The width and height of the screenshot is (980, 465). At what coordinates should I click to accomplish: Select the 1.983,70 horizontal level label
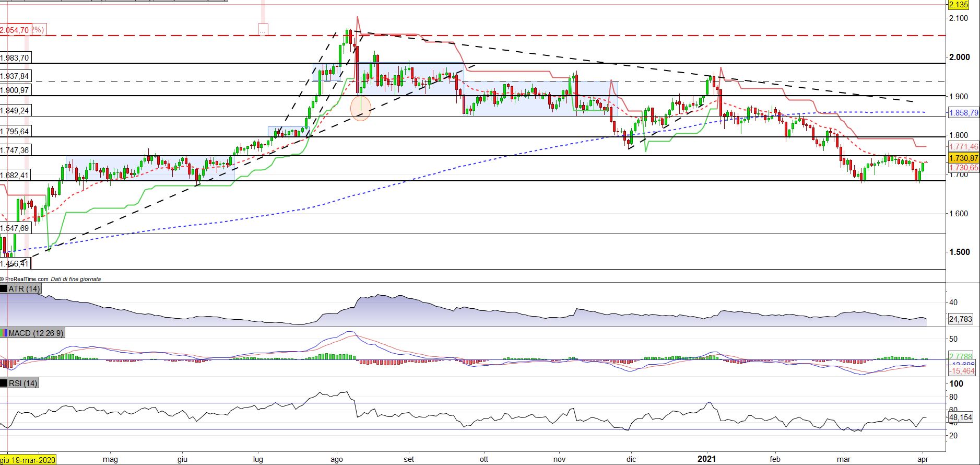pos(15,58)
